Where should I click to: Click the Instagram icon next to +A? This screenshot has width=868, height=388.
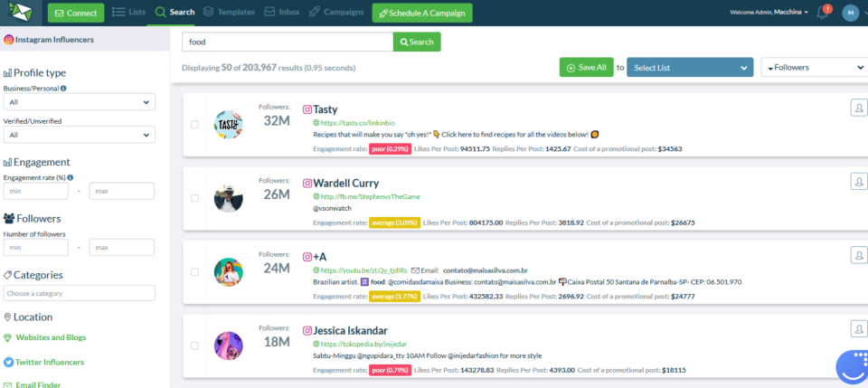coord(307,257)
